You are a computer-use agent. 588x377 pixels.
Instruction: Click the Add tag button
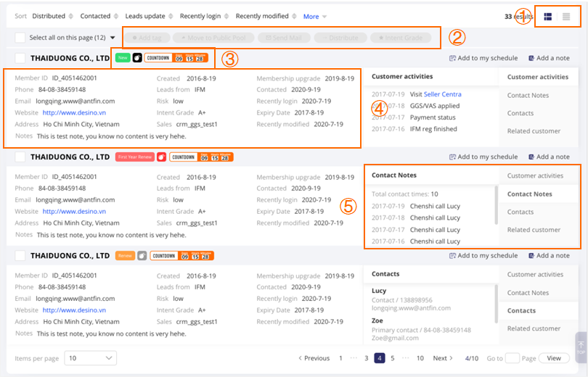pyautogui.click(x=147, y=38)
